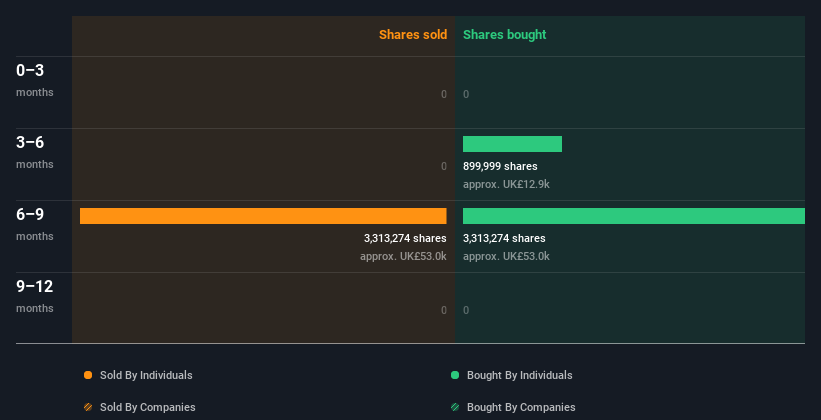
Task: Click approx. UK£53.0k in Shares sold column
Action: tap(403, 257)
